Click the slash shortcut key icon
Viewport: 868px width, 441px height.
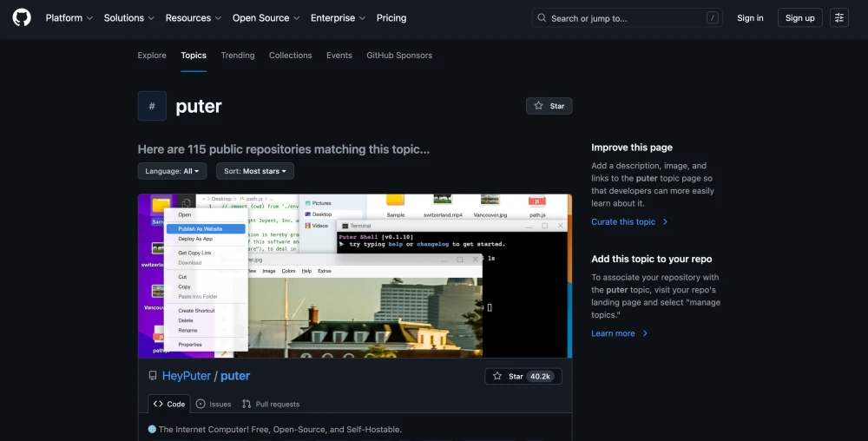(x=712, y=17)
